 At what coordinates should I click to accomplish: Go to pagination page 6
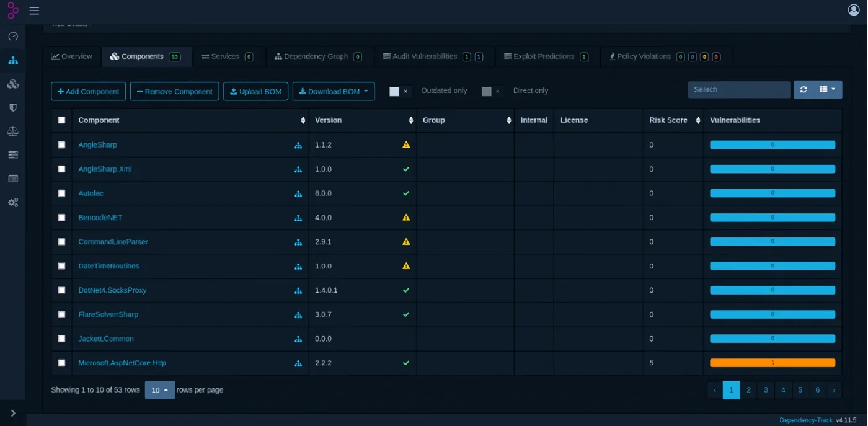tap(818, 390)
